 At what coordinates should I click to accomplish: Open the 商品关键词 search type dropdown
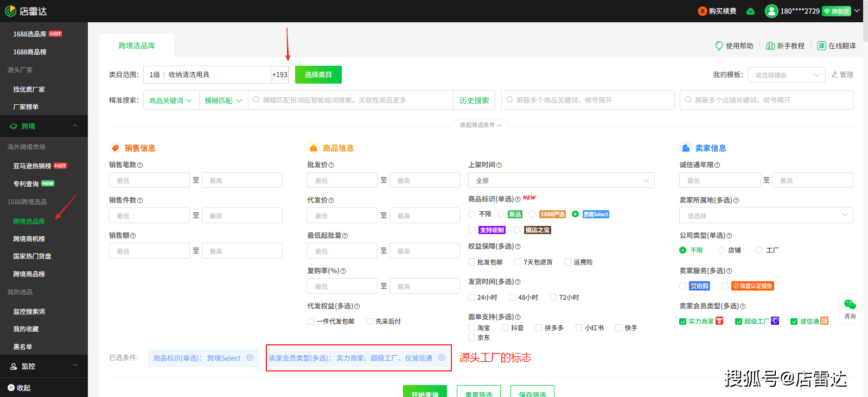tap(170, 100)
